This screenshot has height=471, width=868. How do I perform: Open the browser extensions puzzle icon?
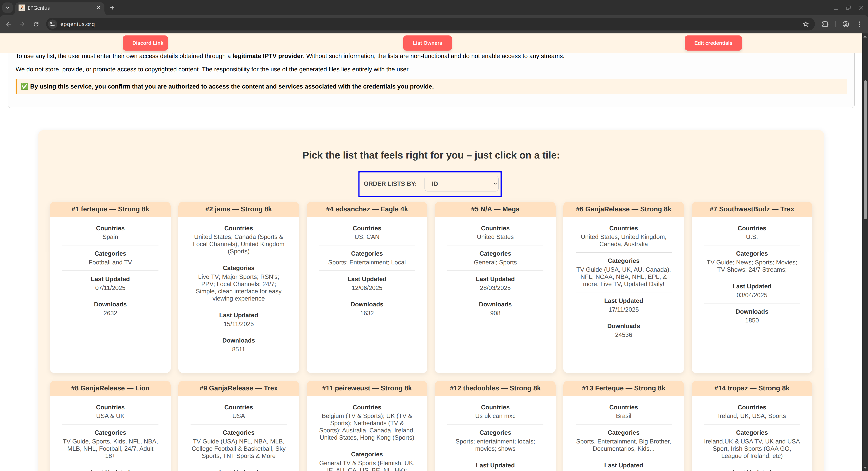coord(825,24)
